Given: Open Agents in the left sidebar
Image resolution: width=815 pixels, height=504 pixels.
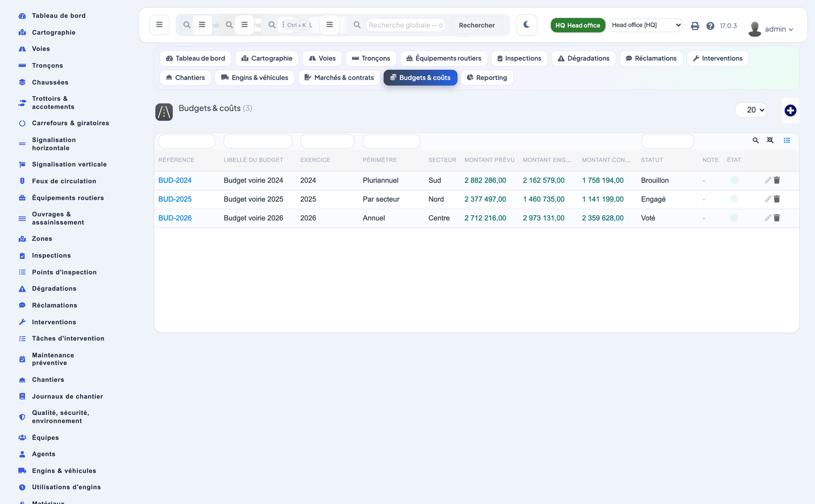Looking at the screenshot, I should 43,454.
